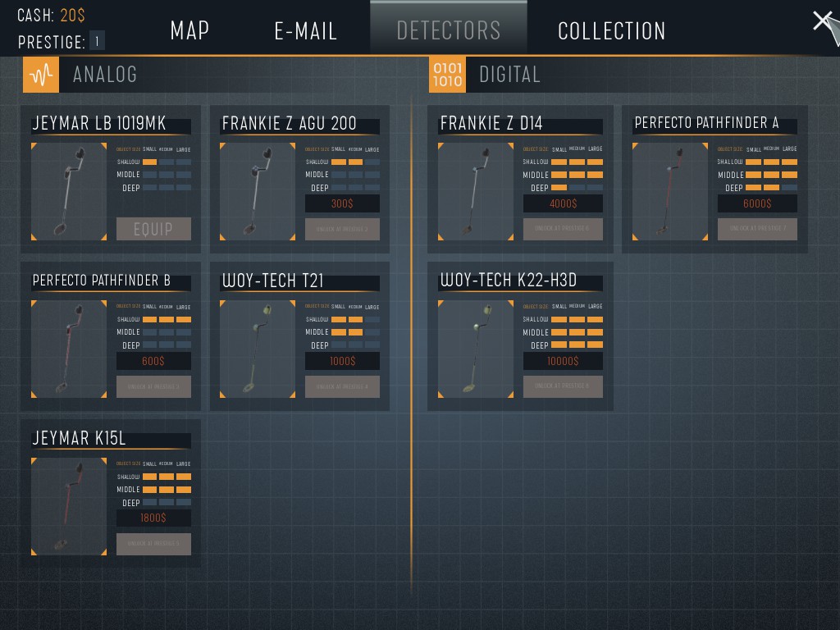This screenshot has width=840, height=630.
Task: Open the Collection tab
Action: tap(611, 31)
